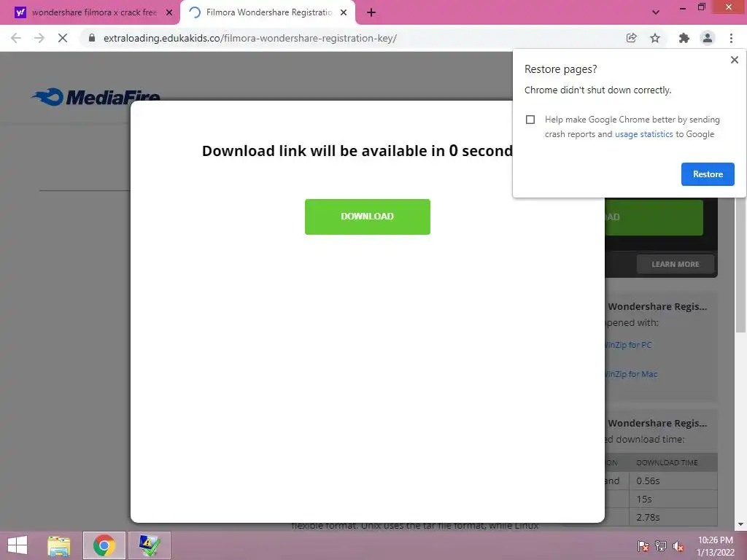Image resolution: width=747 pixels, height=560 pixels.
Task: Open tab search dropdown arrow
Action: point(656,12)
